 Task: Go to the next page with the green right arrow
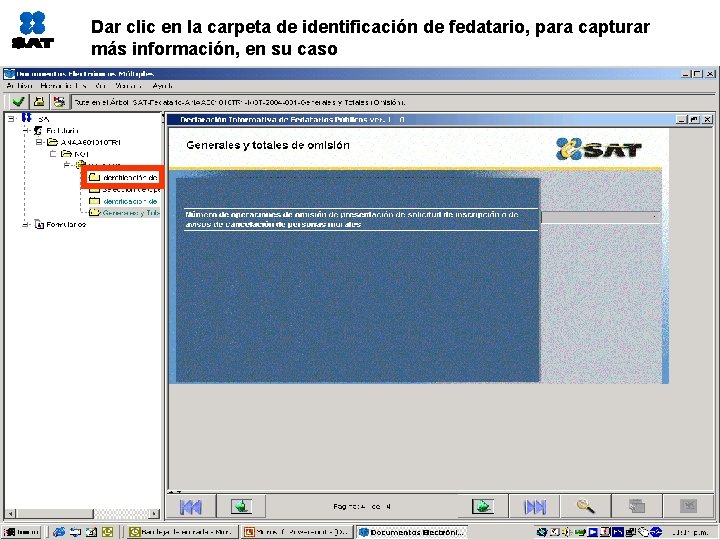coord(482,506)
